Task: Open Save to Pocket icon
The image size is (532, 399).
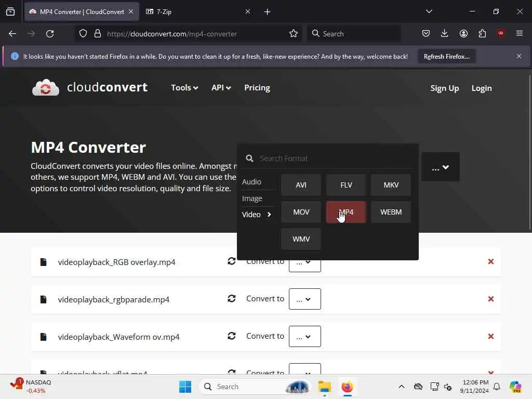Action: [426, 33]
